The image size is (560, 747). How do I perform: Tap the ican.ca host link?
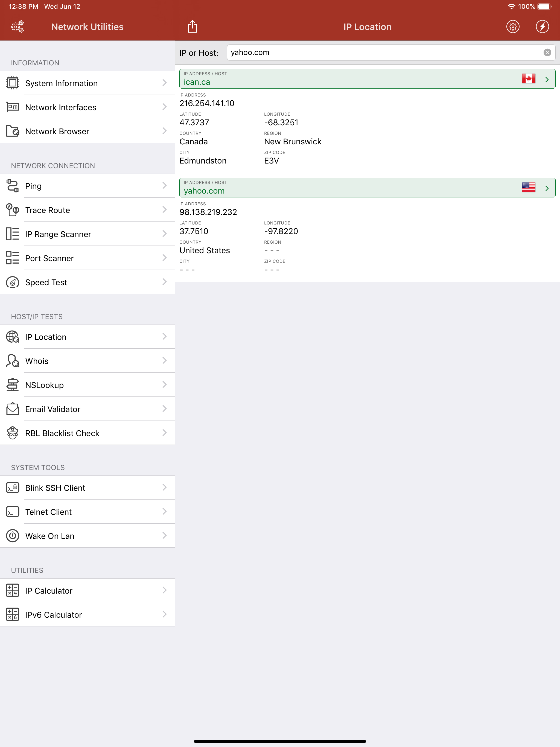point(197,82)
